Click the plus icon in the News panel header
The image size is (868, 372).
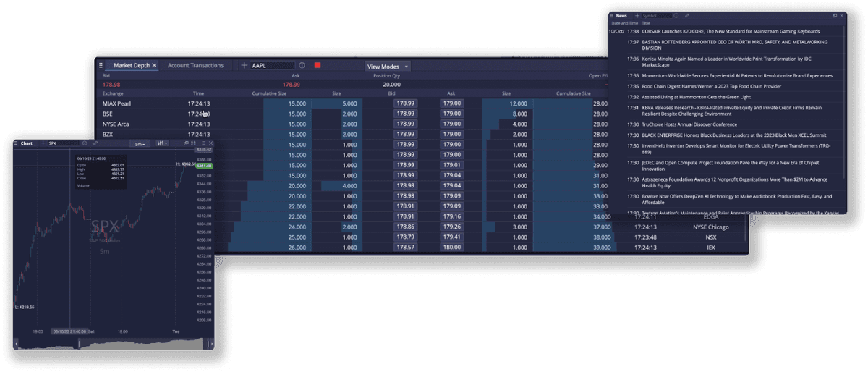637,15
